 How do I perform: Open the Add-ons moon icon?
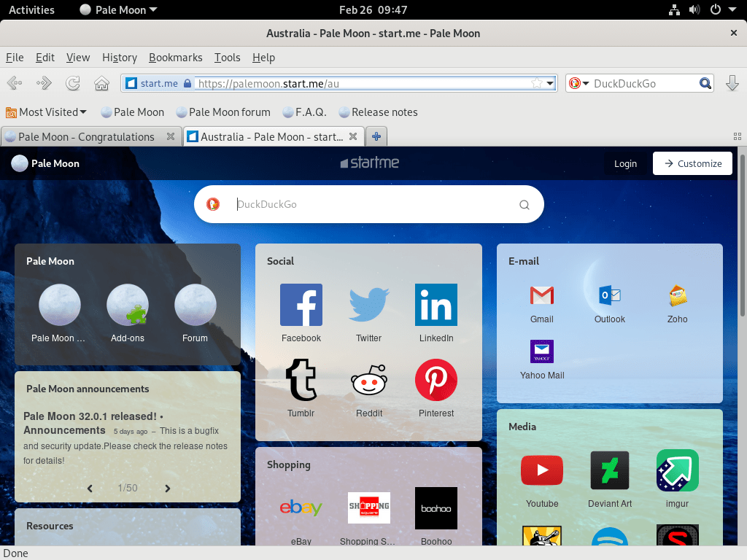click(x=127, y=305)
